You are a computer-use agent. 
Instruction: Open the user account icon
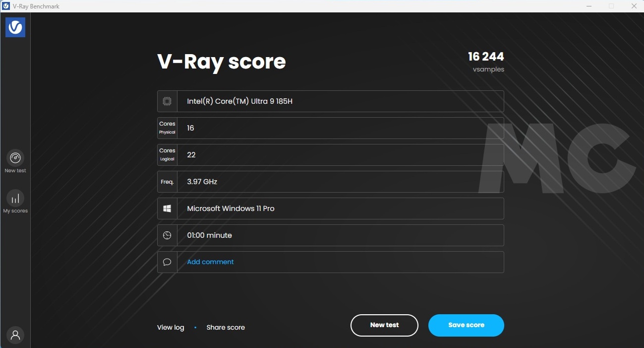(15, 335)
